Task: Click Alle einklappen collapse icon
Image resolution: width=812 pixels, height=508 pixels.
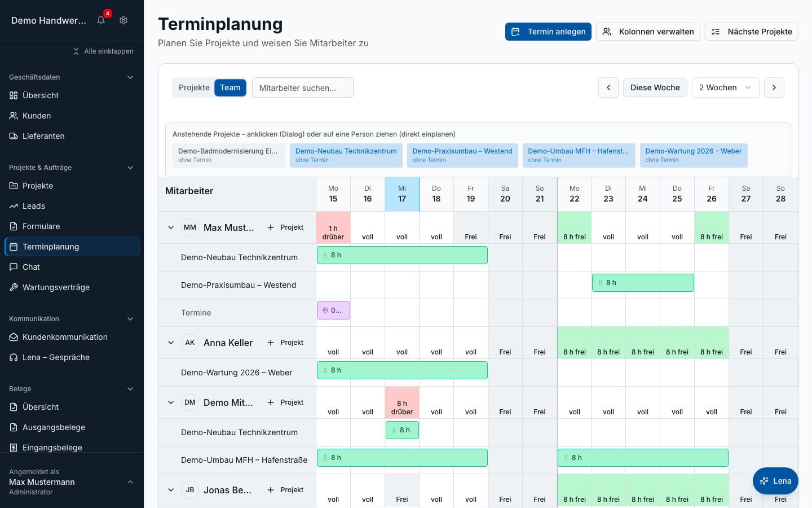Action: point(76,51)
